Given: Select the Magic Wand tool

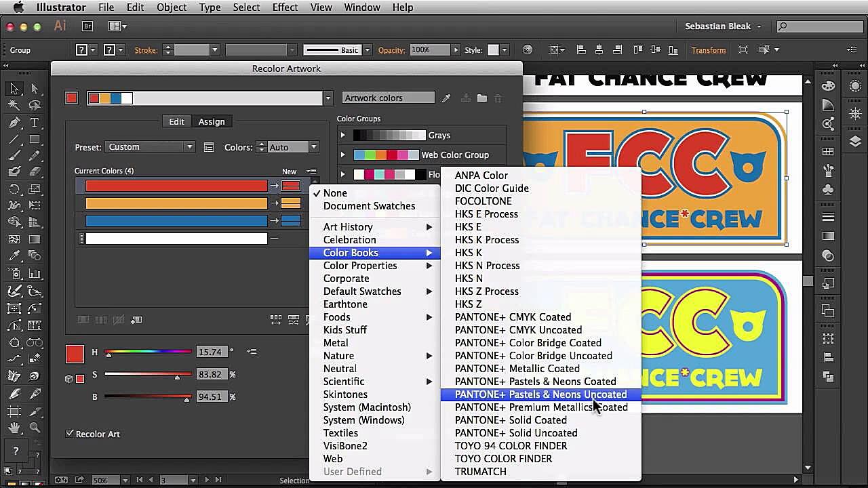Looking at the screenshot, I should click(x=14, y=106).
